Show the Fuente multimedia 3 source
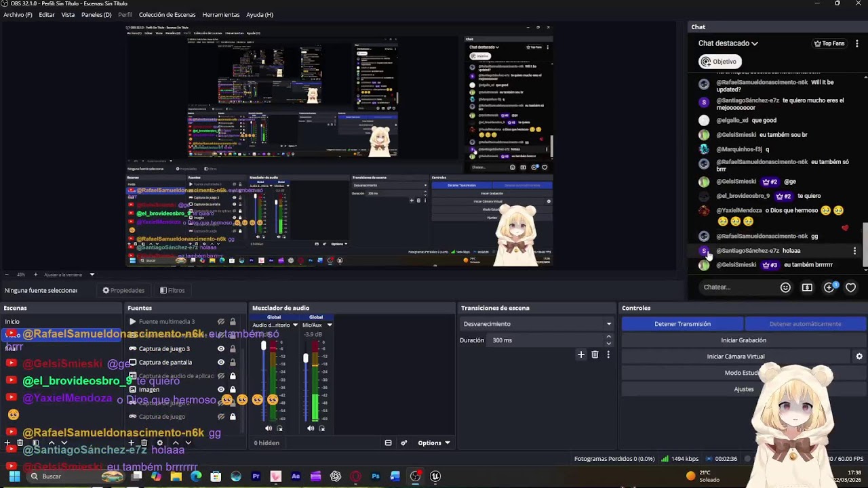The image size is (868, 488). (220, 322)
